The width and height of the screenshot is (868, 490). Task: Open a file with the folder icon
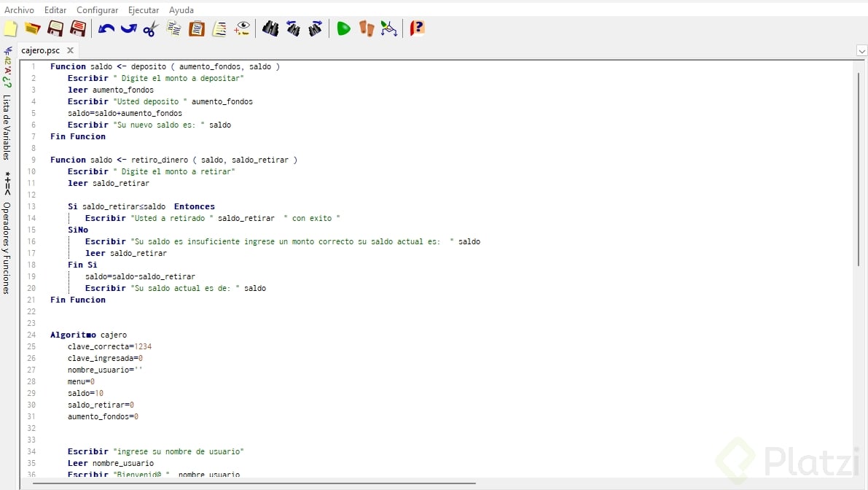[33, 28]
